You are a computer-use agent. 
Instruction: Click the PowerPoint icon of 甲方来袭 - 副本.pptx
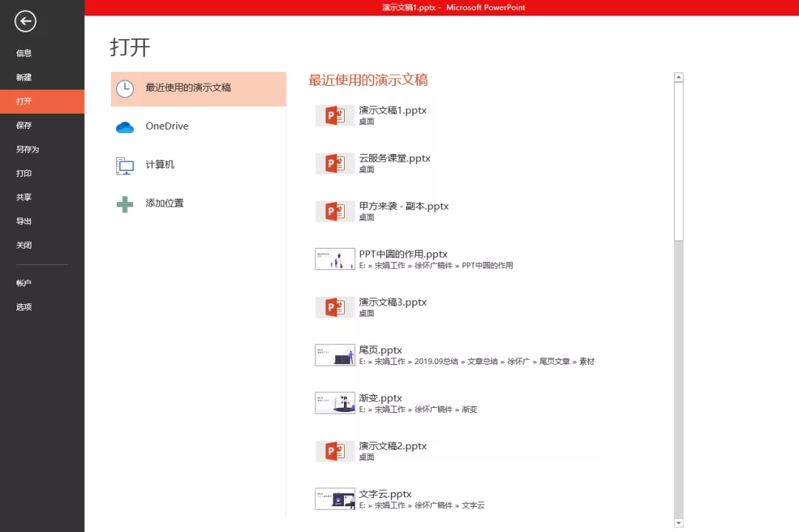[x=335, y=212]
